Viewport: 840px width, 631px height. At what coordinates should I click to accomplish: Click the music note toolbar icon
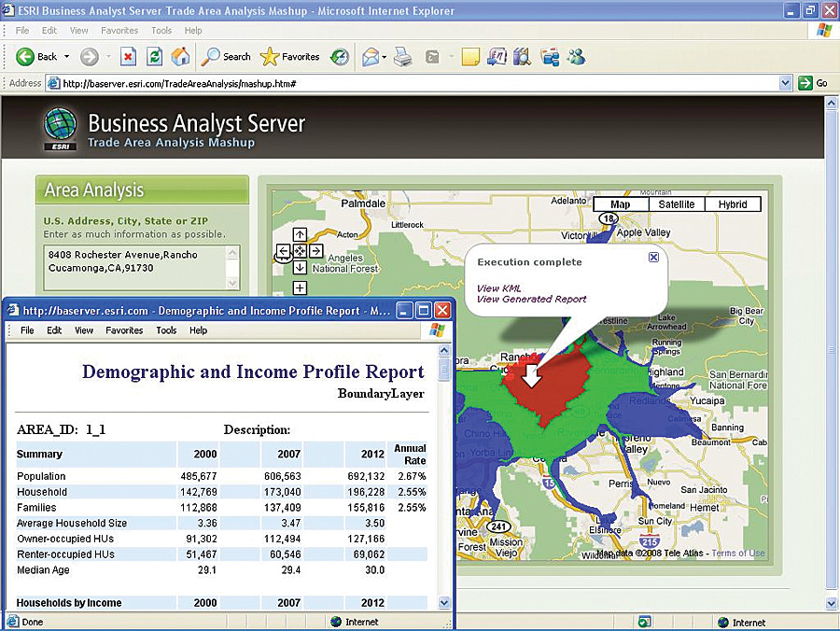497,56
